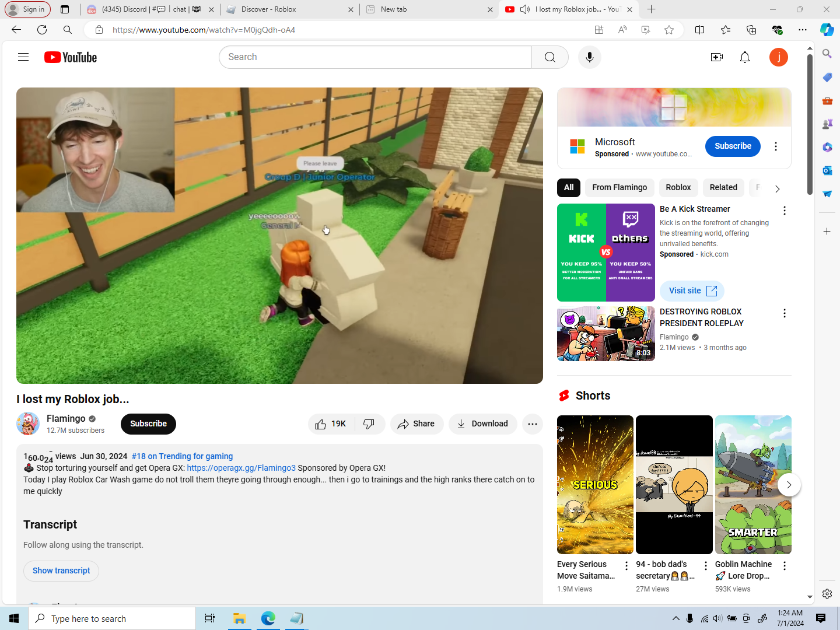The image size is (840, 630).
Task: Show hidden system tray icons
Action: [x=675, y=618]
